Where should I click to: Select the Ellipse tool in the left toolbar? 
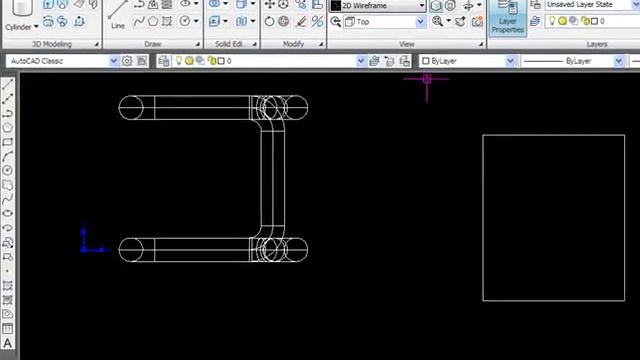(x=8, y=213)
